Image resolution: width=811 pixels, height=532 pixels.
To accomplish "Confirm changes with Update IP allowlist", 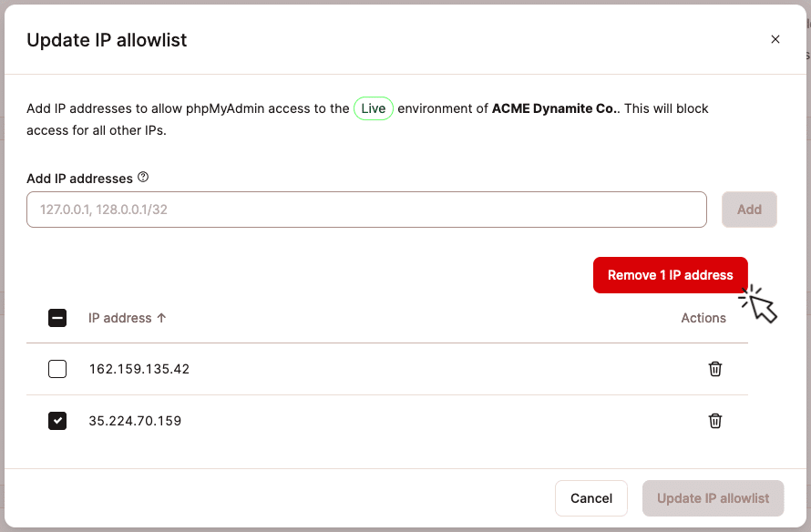I will [713, 498].
